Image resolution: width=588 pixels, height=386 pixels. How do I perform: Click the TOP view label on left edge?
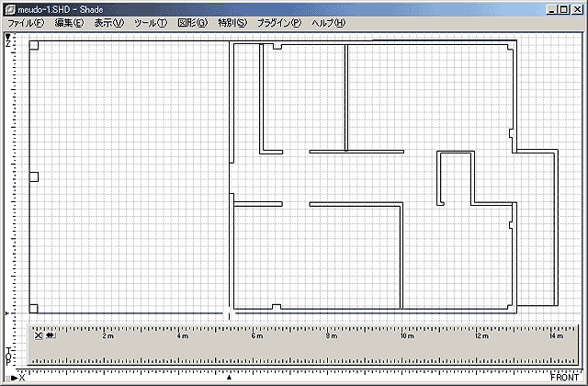click(x=8, y=356)
